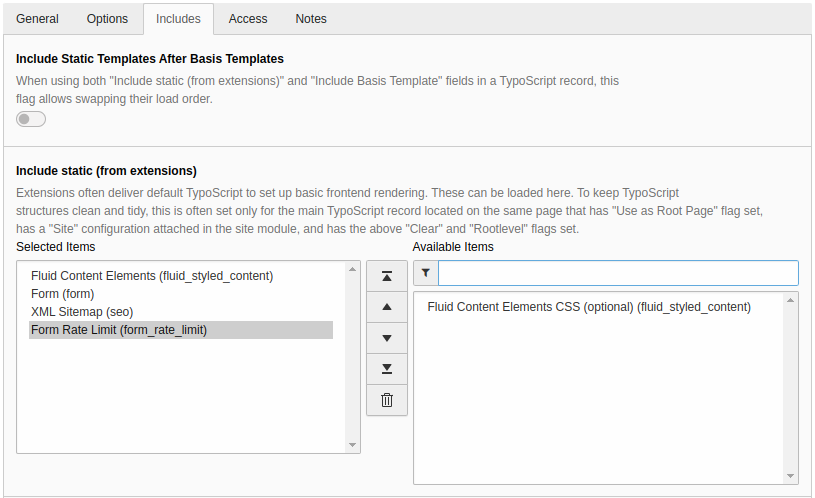Click Available Items list scroll down arrow
The height and width of the screenshot is (498, 815).
click(x=791, y=476)
